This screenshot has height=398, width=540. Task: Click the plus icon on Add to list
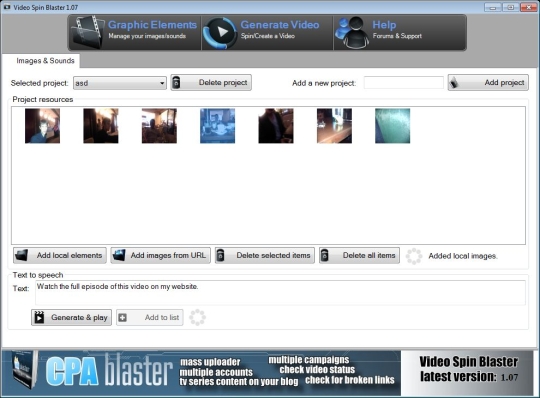[123, 317]
